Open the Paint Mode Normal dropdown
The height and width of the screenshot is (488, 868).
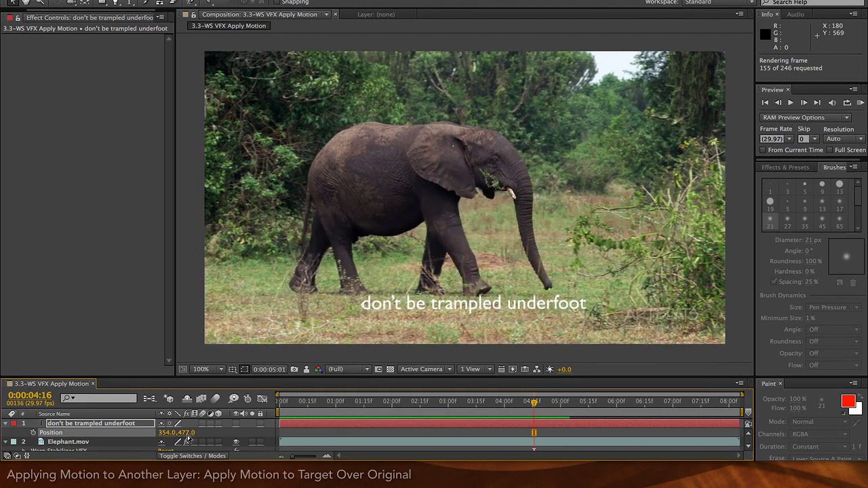[x=818, y=422]
